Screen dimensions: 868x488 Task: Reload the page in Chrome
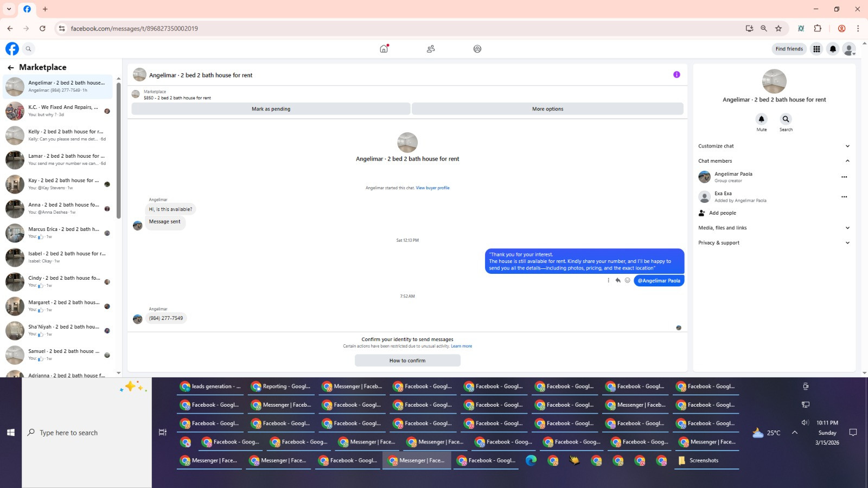click(42, 28)
